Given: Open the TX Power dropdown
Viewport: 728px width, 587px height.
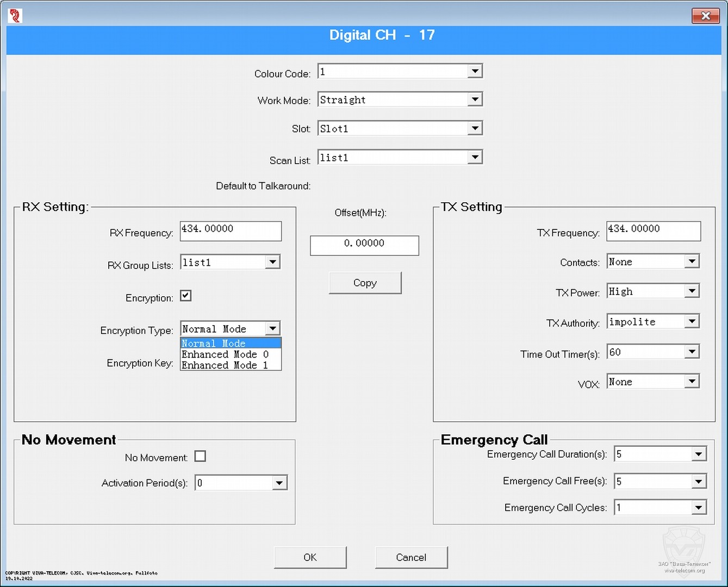Looking at the screenshot, I should tap(692, 291).
